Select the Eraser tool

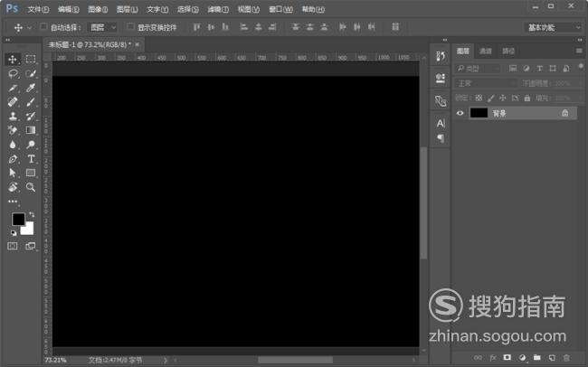13,130
